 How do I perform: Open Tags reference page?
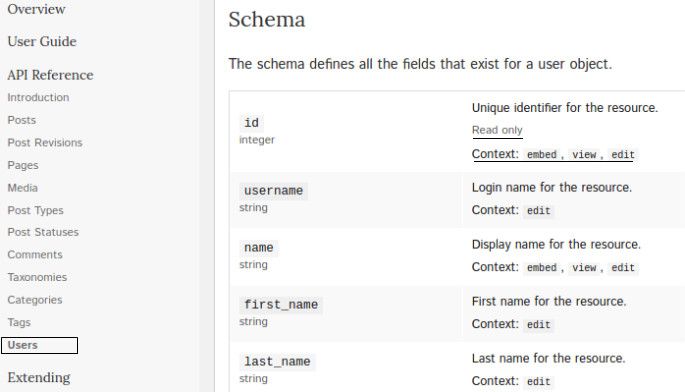tap(19, 323)
